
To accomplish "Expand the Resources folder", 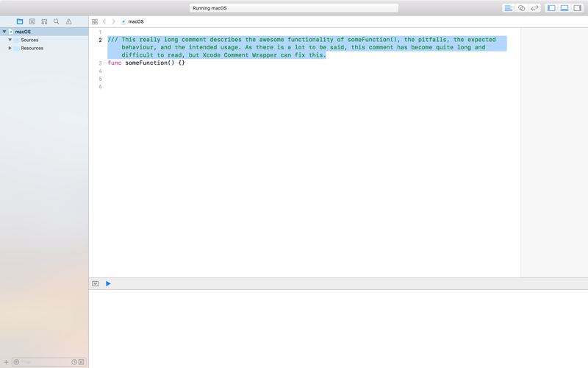I will [10, 48].
